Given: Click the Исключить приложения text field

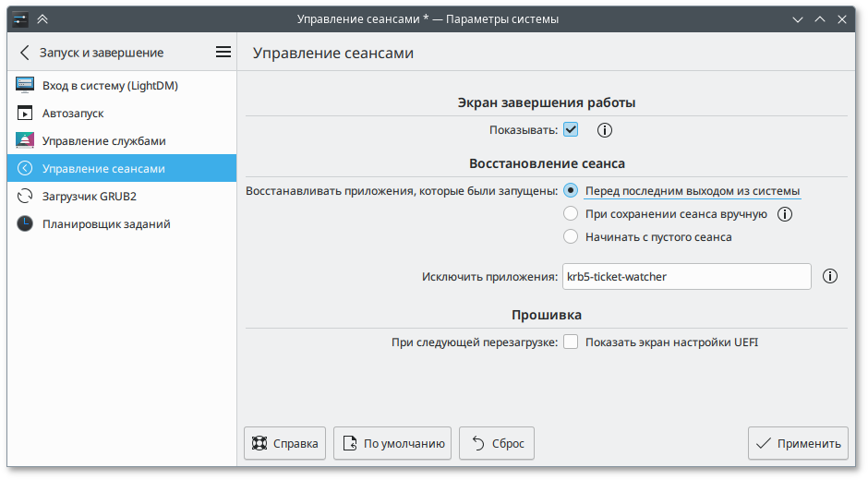Looking at the screenshot, I should [x=686, y=276].
